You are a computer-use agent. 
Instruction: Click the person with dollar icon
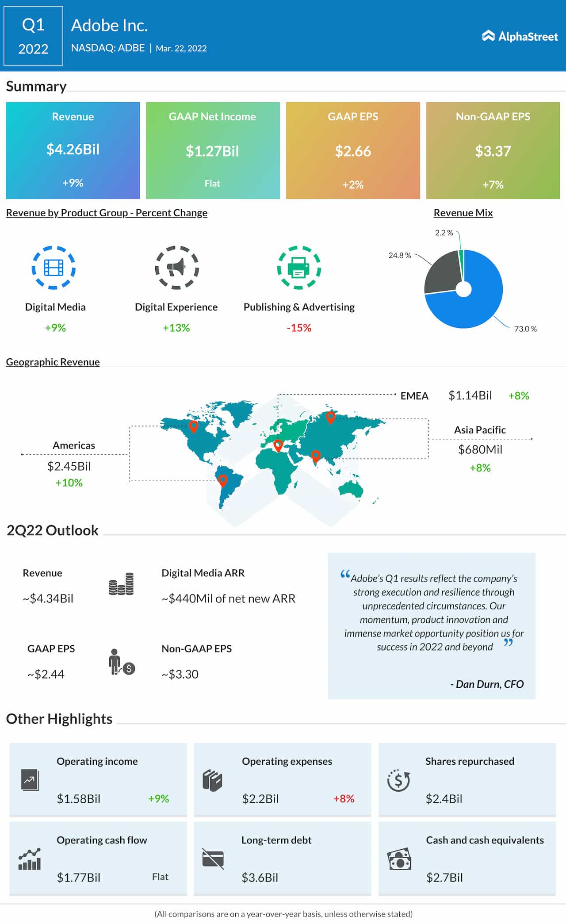pos(122,662)
